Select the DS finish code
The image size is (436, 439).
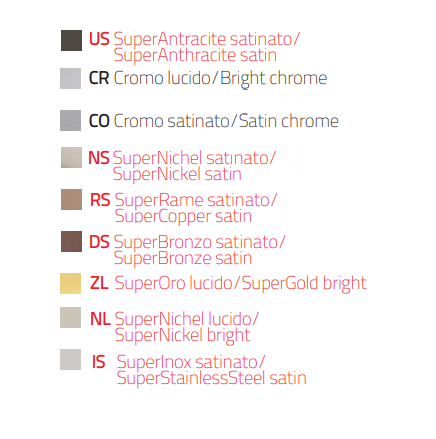pos(99,242)
